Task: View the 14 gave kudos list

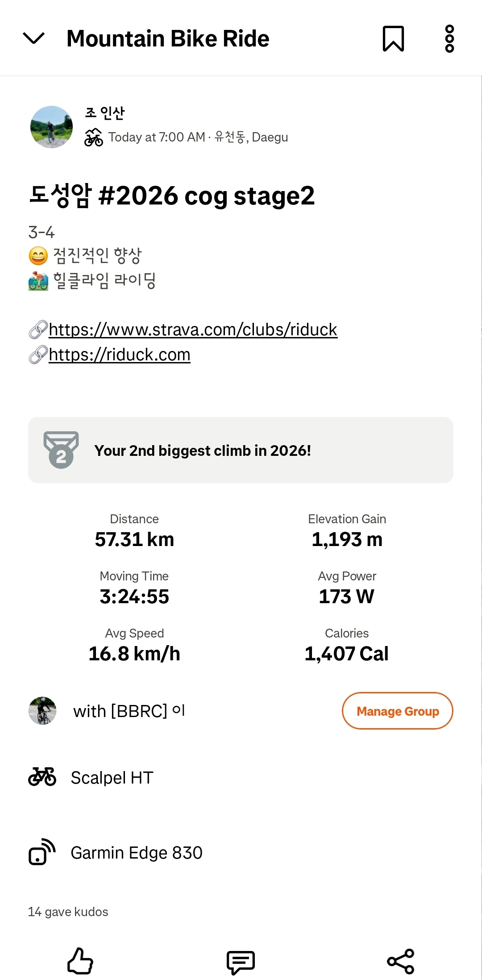Action: [x=68, y=912]
